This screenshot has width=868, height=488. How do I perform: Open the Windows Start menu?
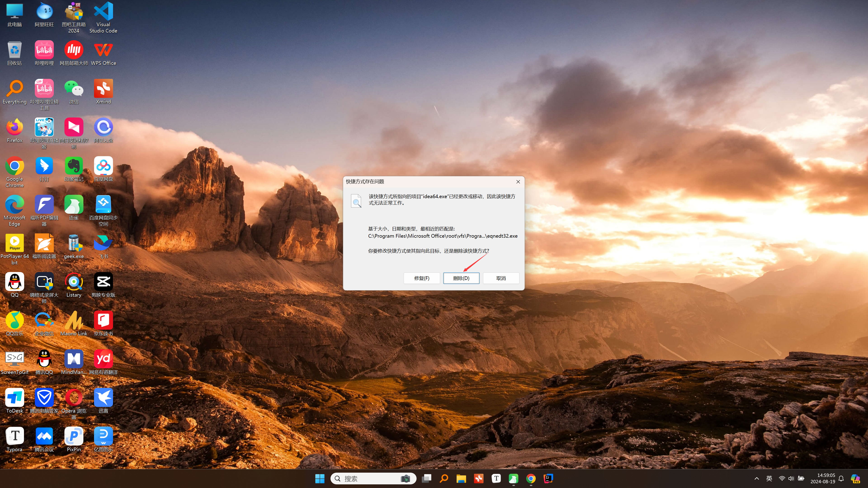pyautogui.click(x=319, y=478)
